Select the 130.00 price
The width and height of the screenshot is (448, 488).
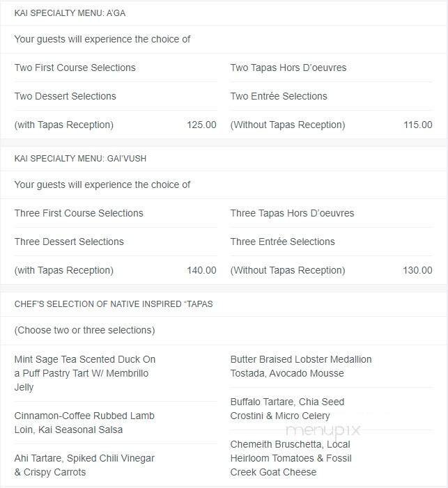click(x=417, y=271)
